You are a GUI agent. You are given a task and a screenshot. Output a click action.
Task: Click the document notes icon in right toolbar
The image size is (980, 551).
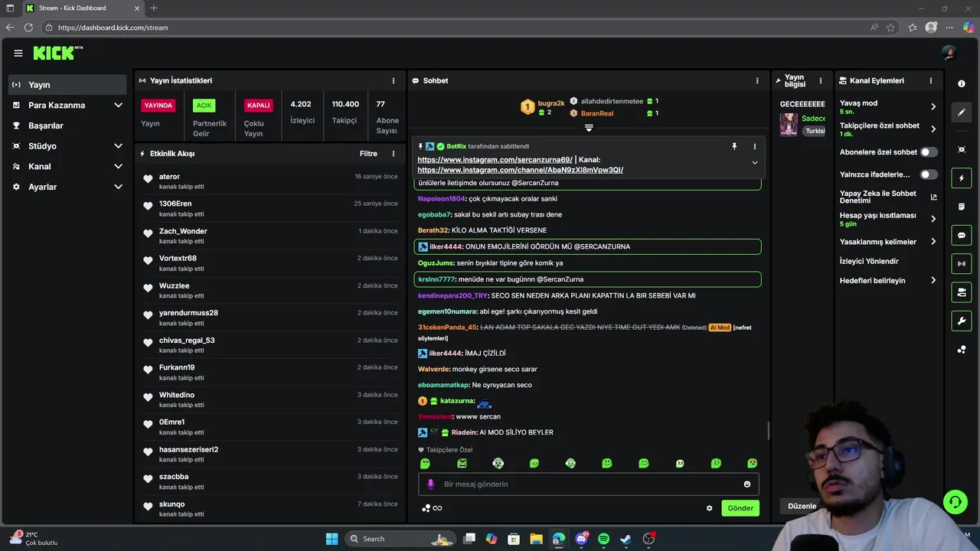pyautogui.click(x=962, y=207)
